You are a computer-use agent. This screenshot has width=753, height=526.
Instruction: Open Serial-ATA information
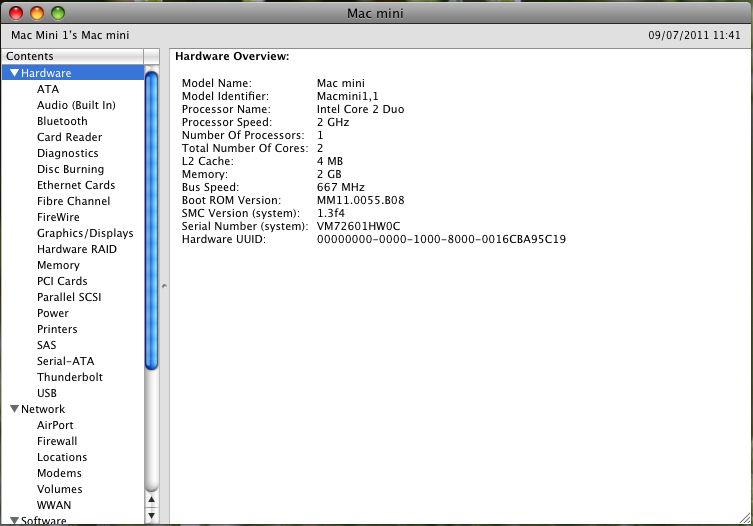point(65,361)
